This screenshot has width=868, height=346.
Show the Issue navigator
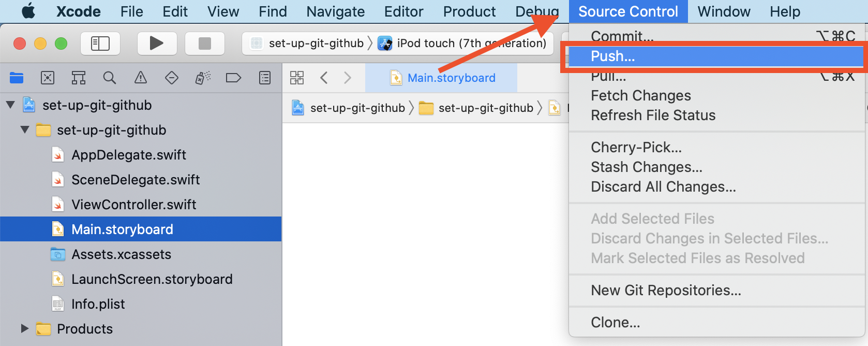pyautogui.click(x=141, y=78)
